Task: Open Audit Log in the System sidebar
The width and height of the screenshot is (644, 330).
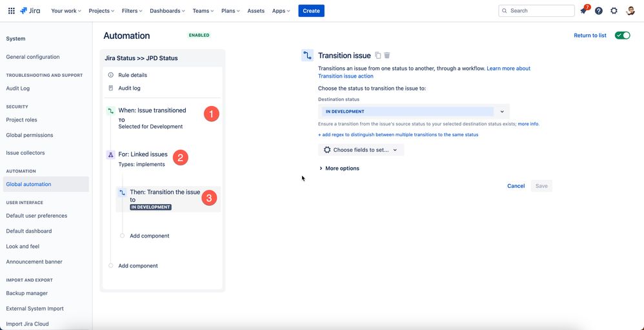Action: click(17, 88)
